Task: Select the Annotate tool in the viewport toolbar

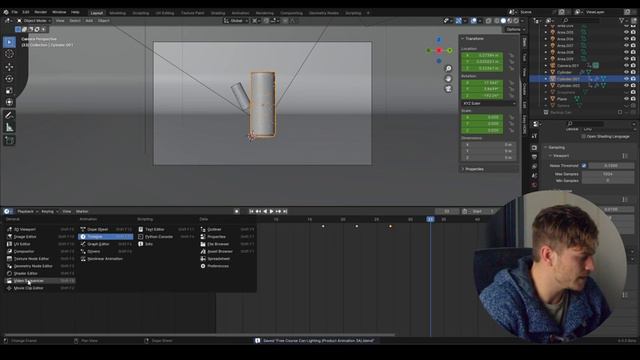Action: pyautogui.click(x=9, y=115)
